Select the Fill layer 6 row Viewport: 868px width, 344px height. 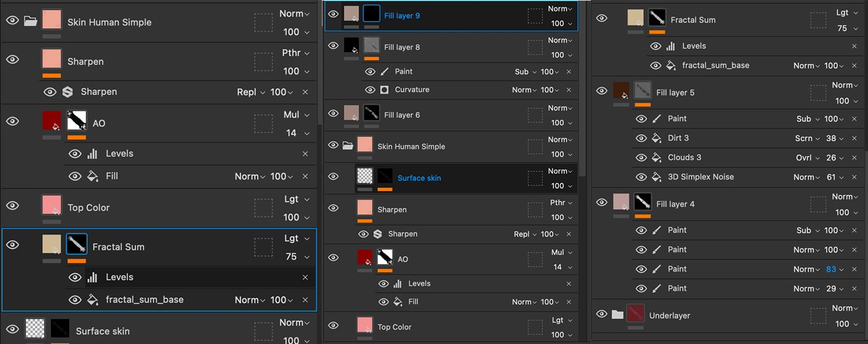(x=451, y=115)
